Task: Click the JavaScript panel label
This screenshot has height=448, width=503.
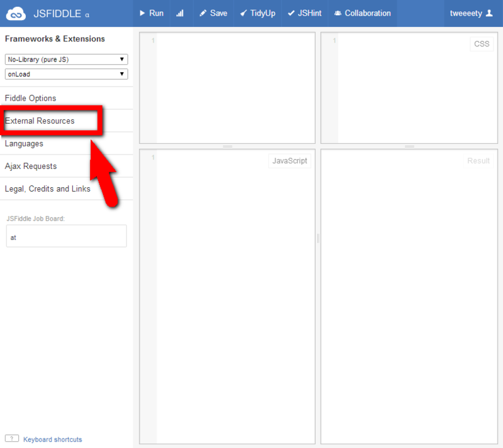Action: tap(290, 161)
